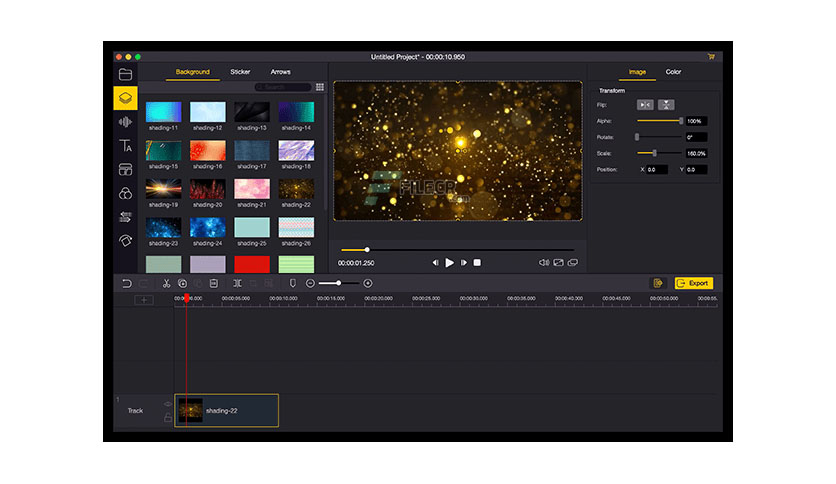Image resolution: width=836 pixels, height=484 pixels.
Task: Step to next frame
Action: coord(464,263)
